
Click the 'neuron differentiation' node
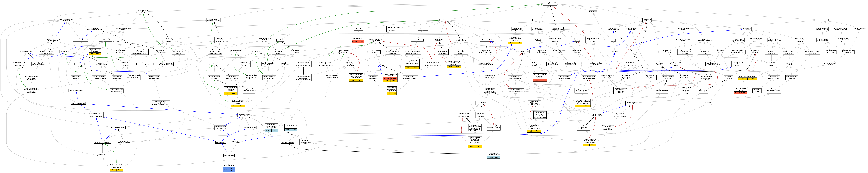76,90
